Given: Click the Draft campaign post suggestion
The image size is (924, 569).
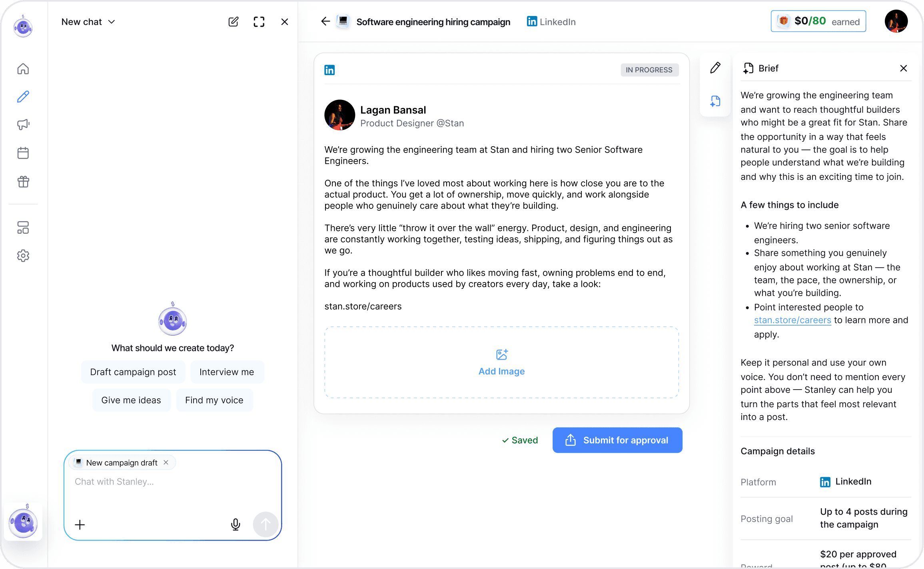Looking at the screenshot, I should coord(133,372).
